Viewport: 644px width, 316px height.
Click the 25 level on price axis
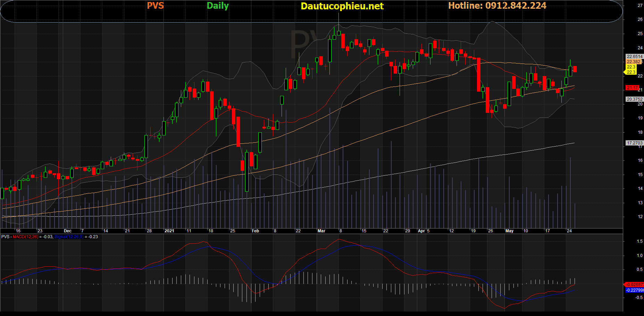[640, 34]
